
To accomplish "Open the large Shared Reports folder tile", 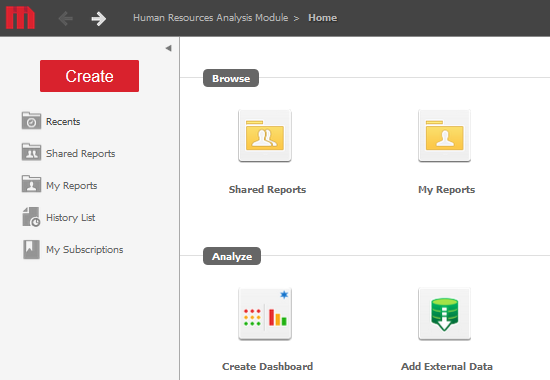I will pos(265,136).
